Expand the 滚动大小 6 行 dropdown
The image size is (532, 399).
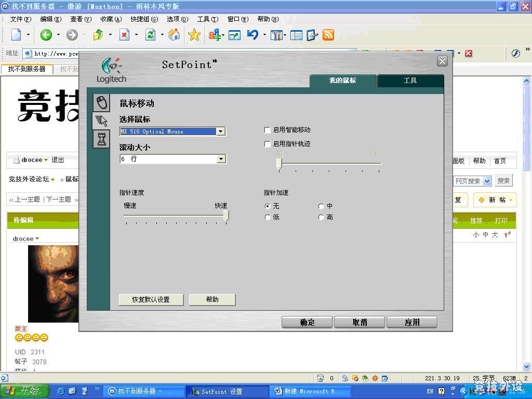pyautogui.click(x=221, y=159)
